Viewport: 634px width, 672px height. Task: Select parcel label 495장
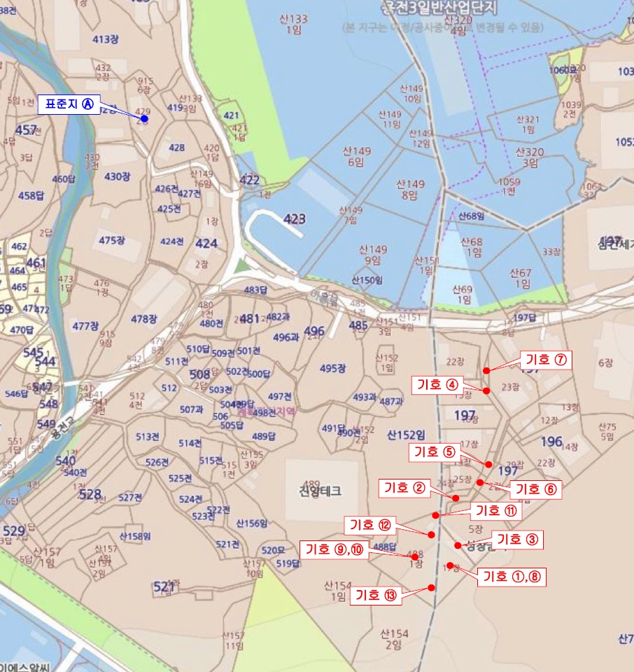(332, 368)
